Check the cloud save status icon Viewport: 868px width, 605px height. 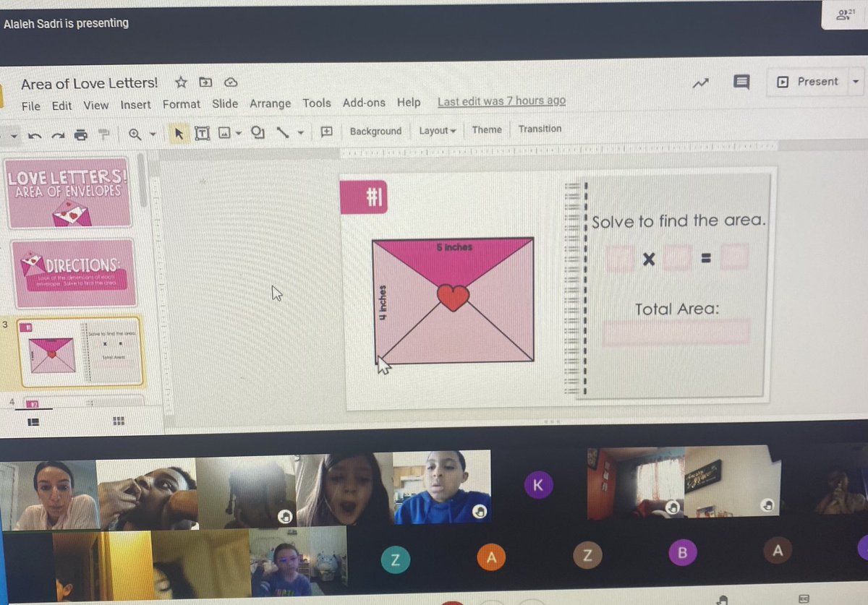[x=231, y=82]
